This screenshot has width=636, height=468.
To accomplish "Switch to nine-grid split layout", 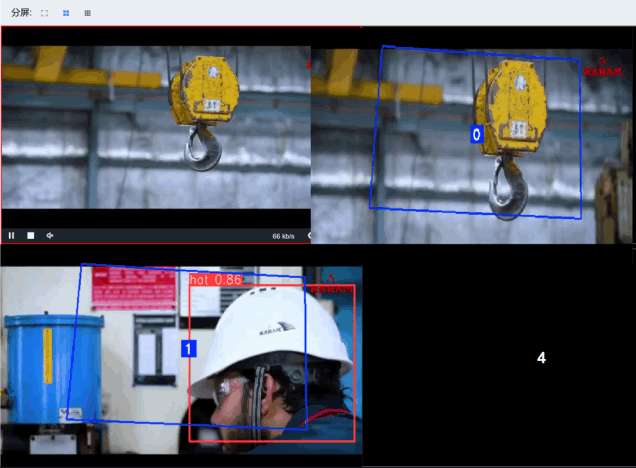I will 87,13.
